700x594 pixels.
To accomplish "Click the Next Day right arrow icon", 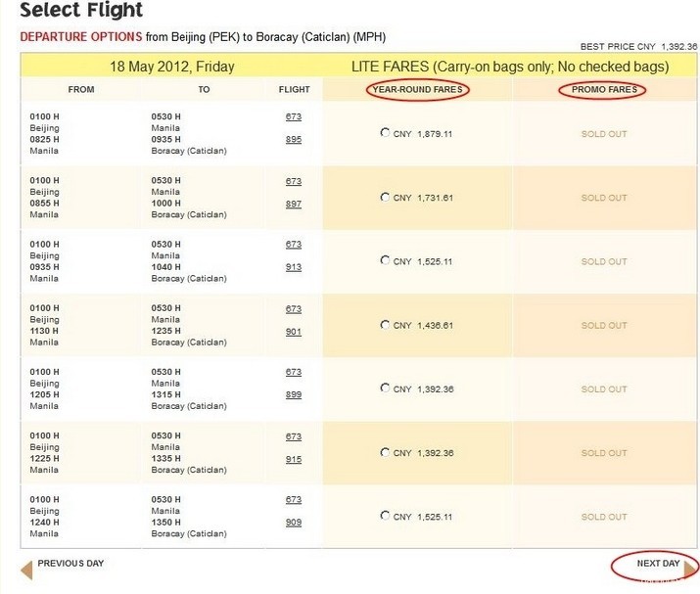I will (690, 569).
